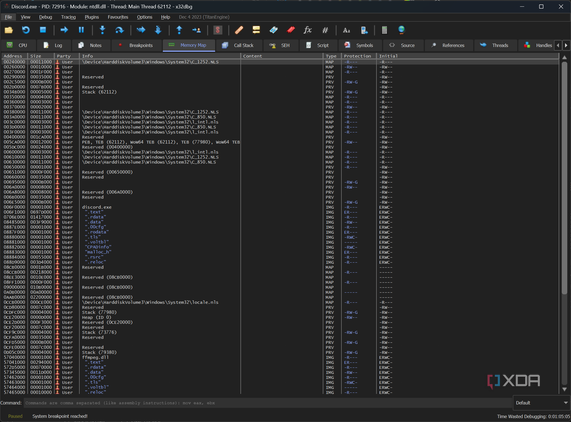Pause execution with the pause icon
Screen dimensions: 571x422
click(81, 30)
